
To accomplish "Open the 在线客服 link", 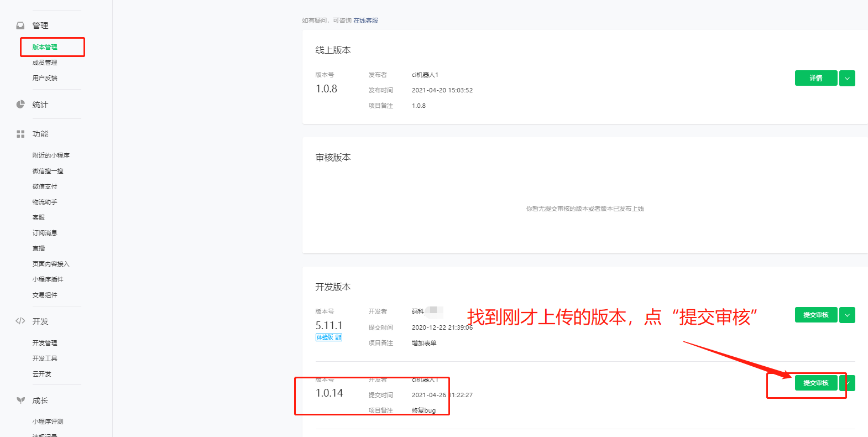I will [x=365, y=20].
